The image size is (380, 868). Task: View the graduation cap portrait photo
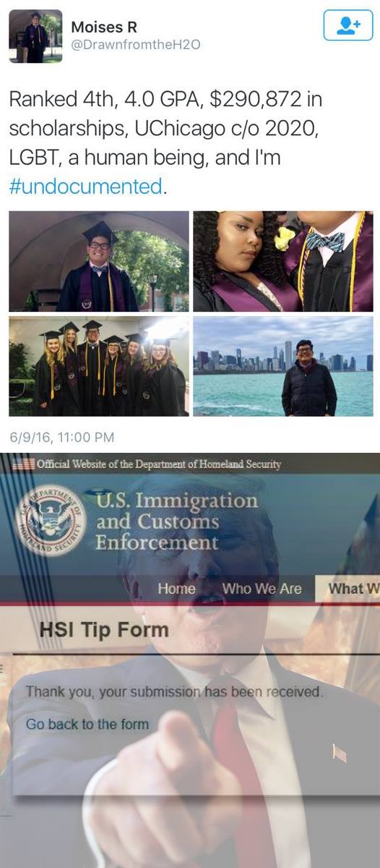(x=99, y=262)
